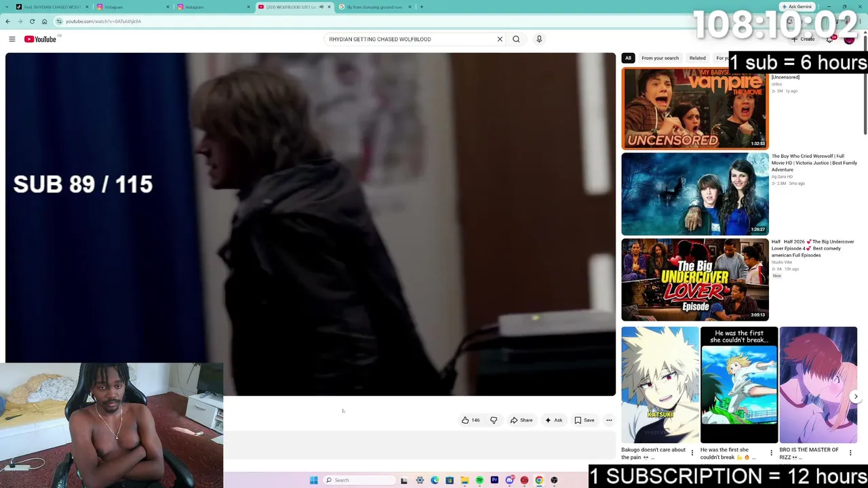868x488 pixels.
Task: Switch to the TikTok RHYDIAN CHASED tab
Action: pyautogui.click(x=51, y=7)
